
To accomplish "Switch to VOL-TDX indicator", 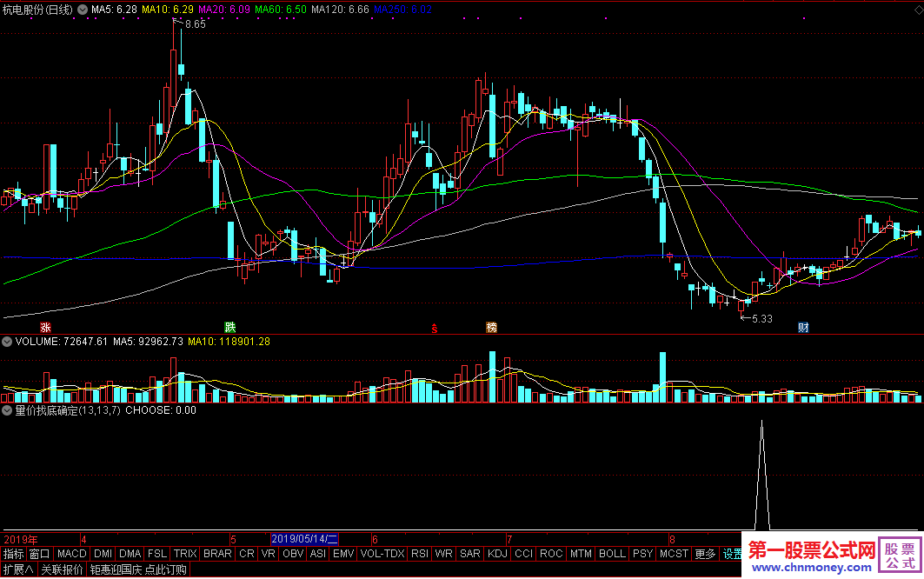I will point(382,554).
